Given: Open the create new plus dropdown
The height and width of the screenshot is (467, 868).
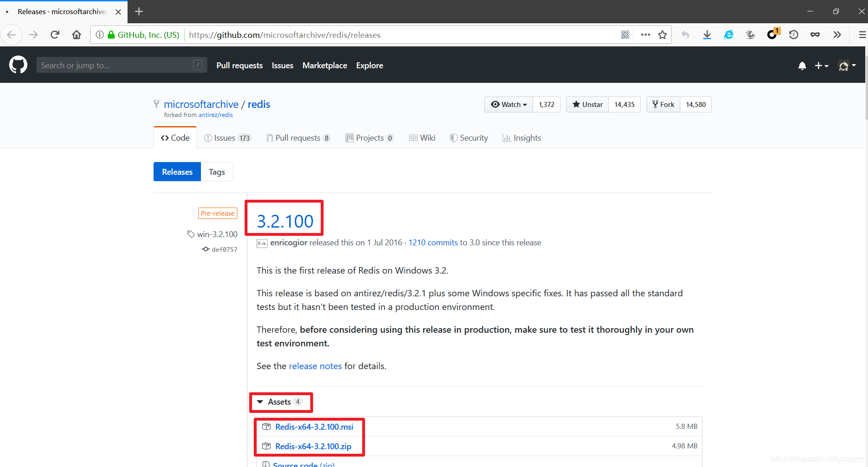Looking at the screenshot, I should point(822,66).
